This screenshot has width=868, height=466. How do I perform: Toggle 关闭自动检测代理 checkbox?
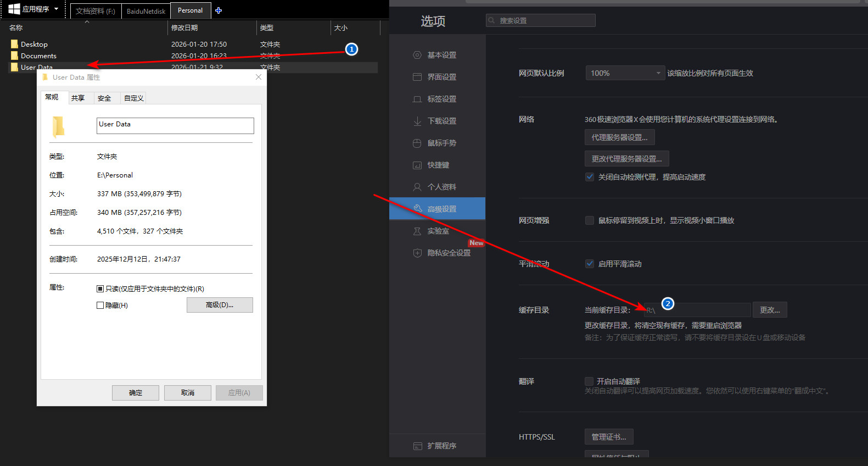[590, 177]
